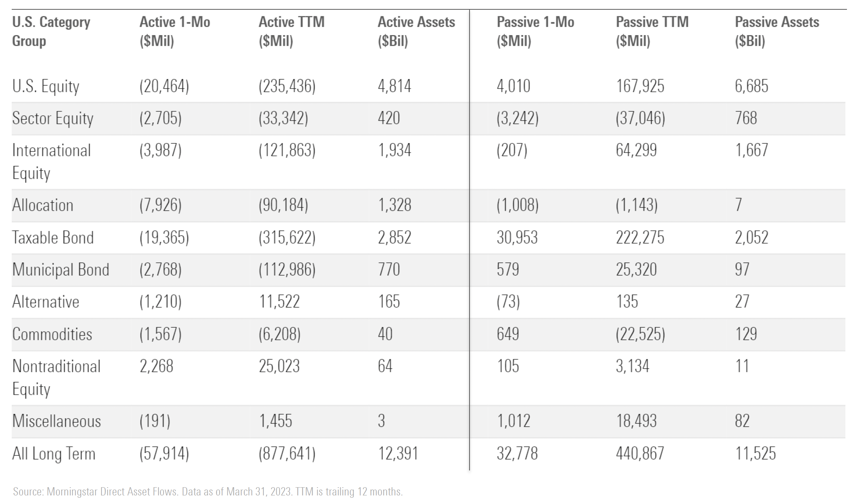Screen dimensions: 861x504
Task: Select the International Equity row label
Action: pyautogui.click(x=51, y=161)
